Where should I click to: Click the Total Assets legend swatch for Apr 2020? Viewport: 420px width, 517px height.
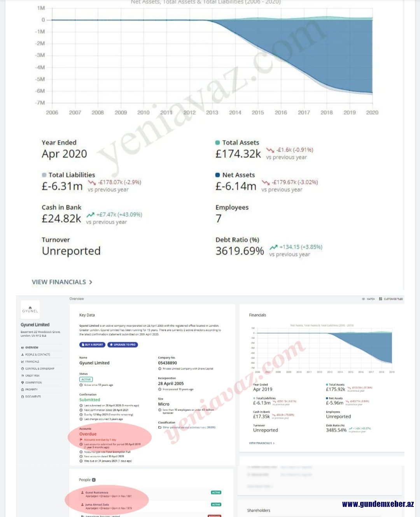tap(218, 143)
